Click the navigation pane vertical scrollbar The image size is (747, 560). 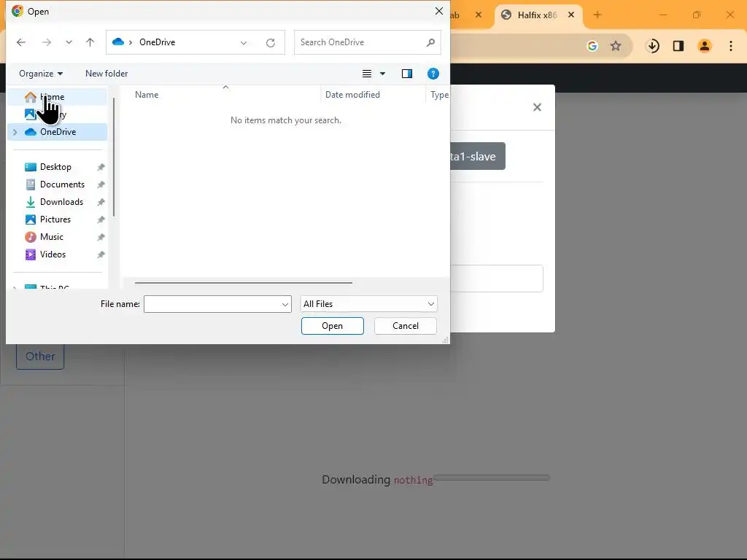[x=113, y=157]
